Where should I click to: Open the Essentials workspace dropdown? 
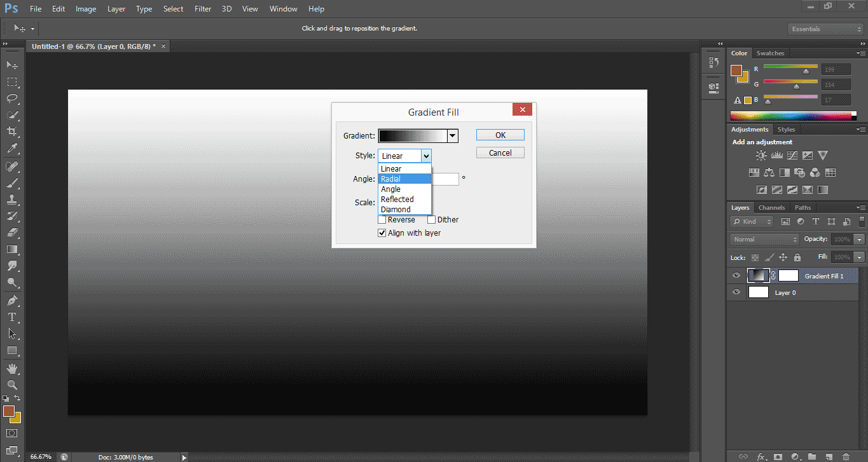(825, 29)
